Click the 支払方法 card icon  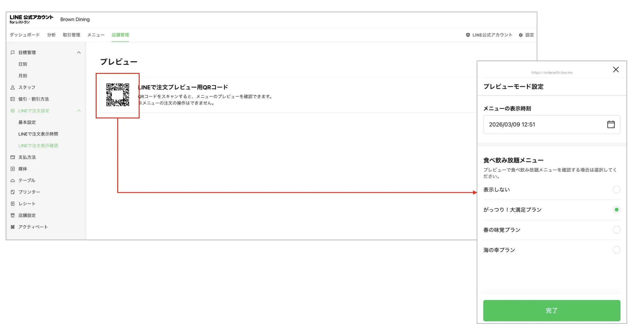pyautogui.click(x=12, y=157)
